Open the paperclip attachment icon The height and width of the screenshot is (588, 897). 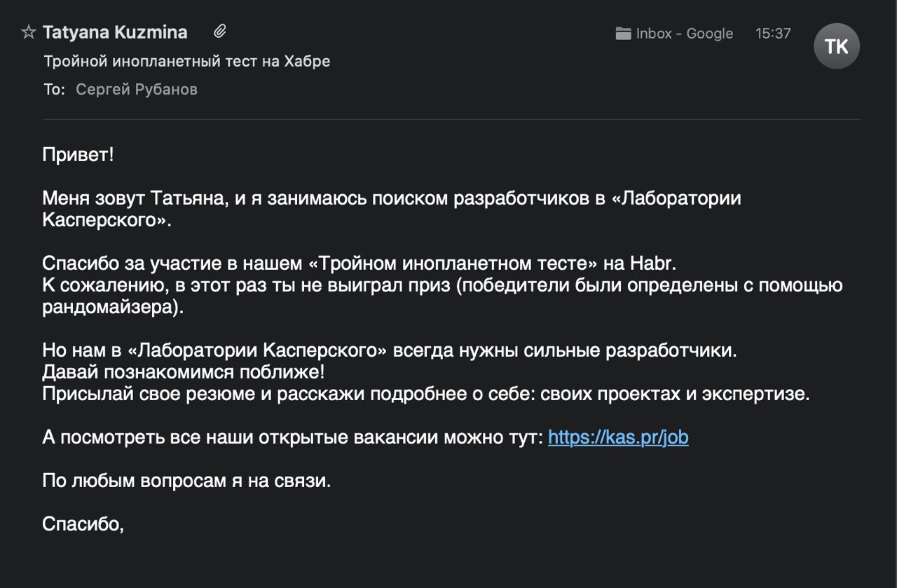click(220, 32)
